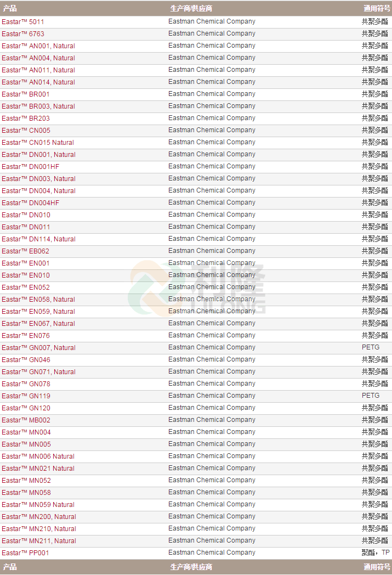Open Eastar™ MN200, Natural link
This screenshot has height=575, width=392.
click(38, 517)
